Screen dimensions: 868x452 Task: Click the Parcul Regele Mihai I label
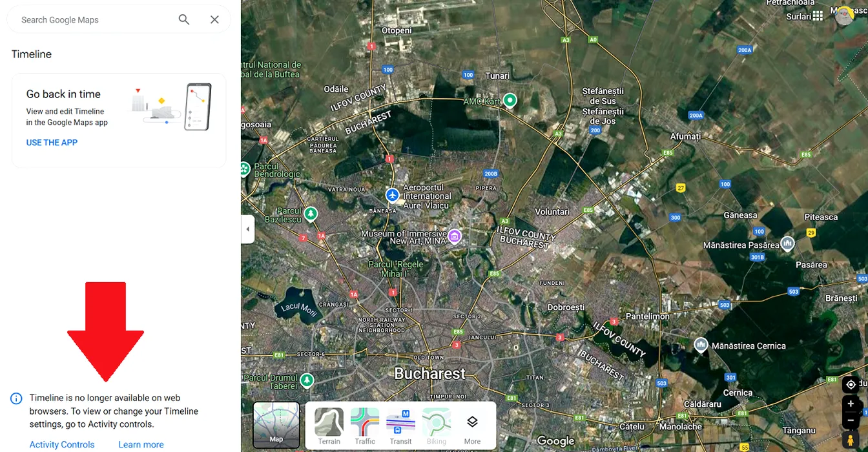click(396, 269)
